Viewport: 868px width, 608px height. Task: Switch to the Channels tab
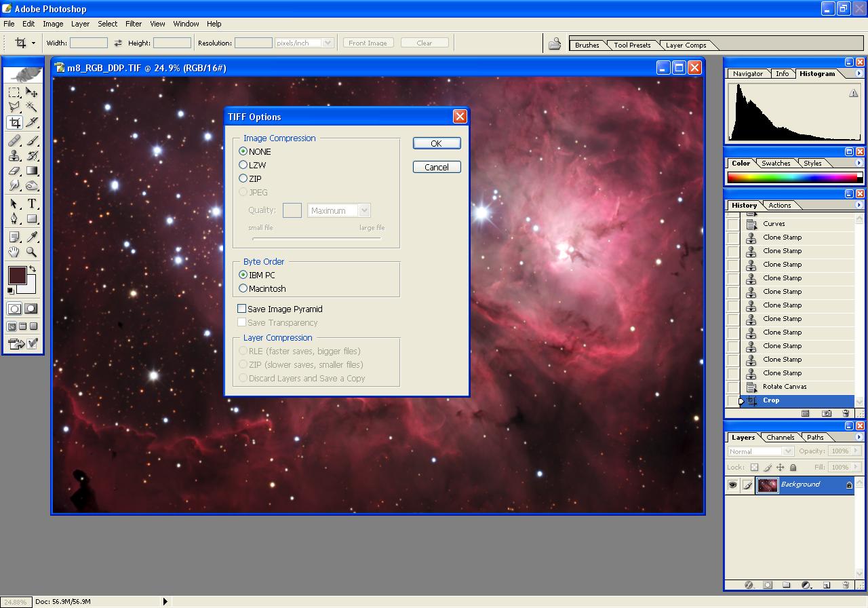point(781,438)
